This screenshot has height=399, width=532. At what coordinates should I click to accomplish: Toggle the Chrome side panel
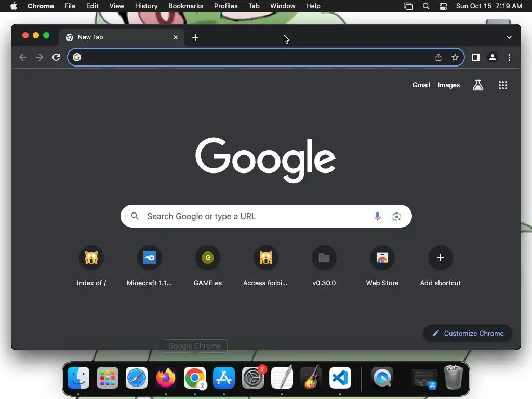click(x=476, y=57)
